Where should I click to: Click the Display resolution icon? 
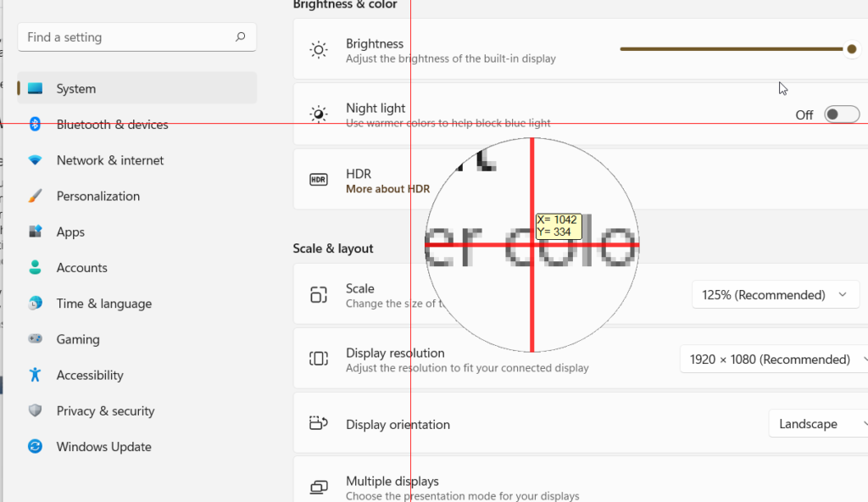tap(319, 359)
